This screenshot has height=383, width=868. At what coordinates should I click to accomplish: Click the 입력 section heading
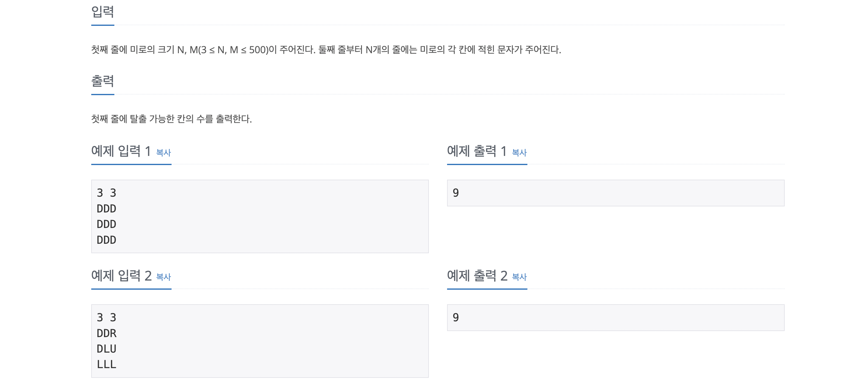tap(102, 12)
